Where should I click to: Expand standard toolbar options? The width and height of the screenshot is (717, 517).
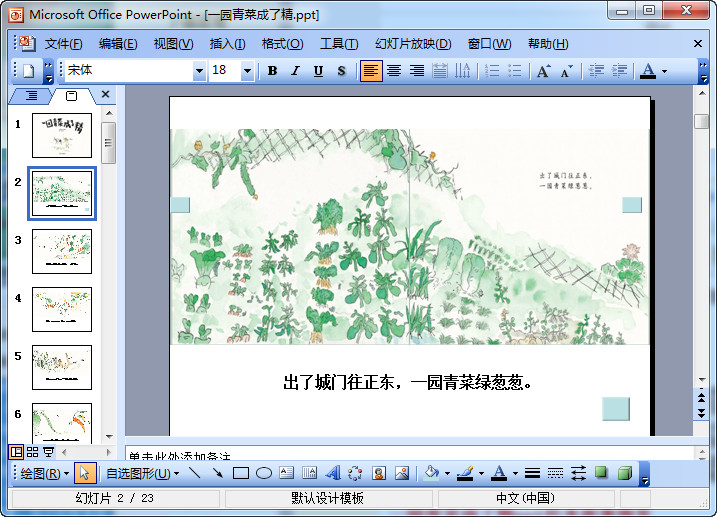point(49,71)
